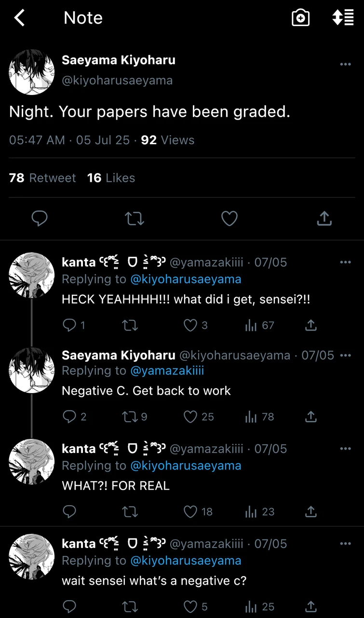Open the three-dot menu on the 'Negative C' reply

[345, 356]
